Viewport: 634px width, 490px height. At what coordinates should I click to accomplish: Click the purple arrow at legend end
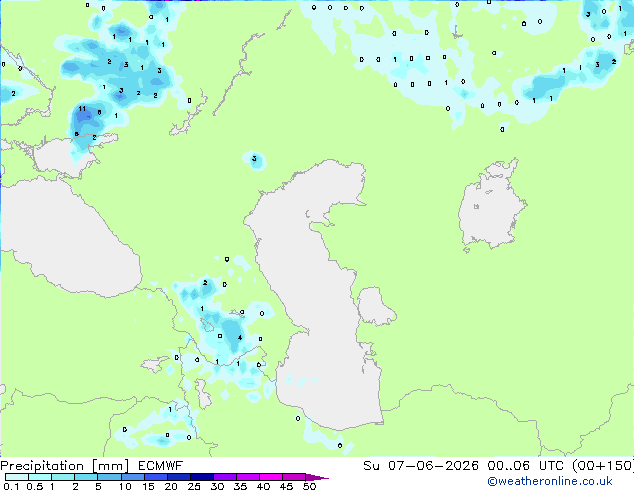pyautogui.click(x=317, y=477)
